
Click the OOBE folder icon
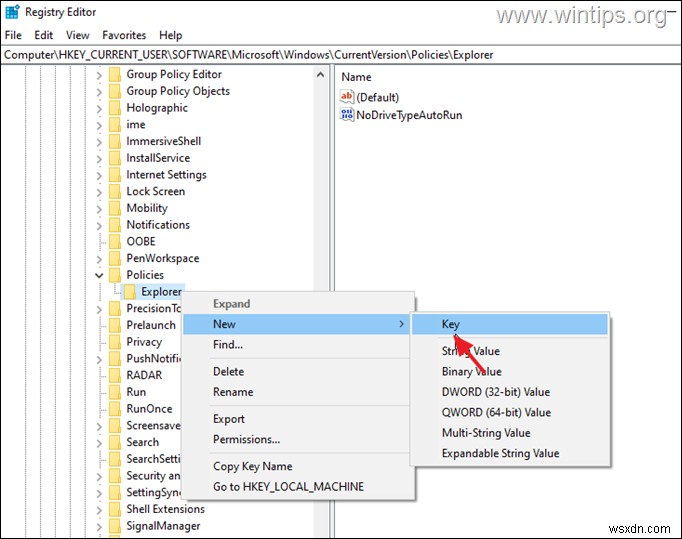click(x=115, y=241)
